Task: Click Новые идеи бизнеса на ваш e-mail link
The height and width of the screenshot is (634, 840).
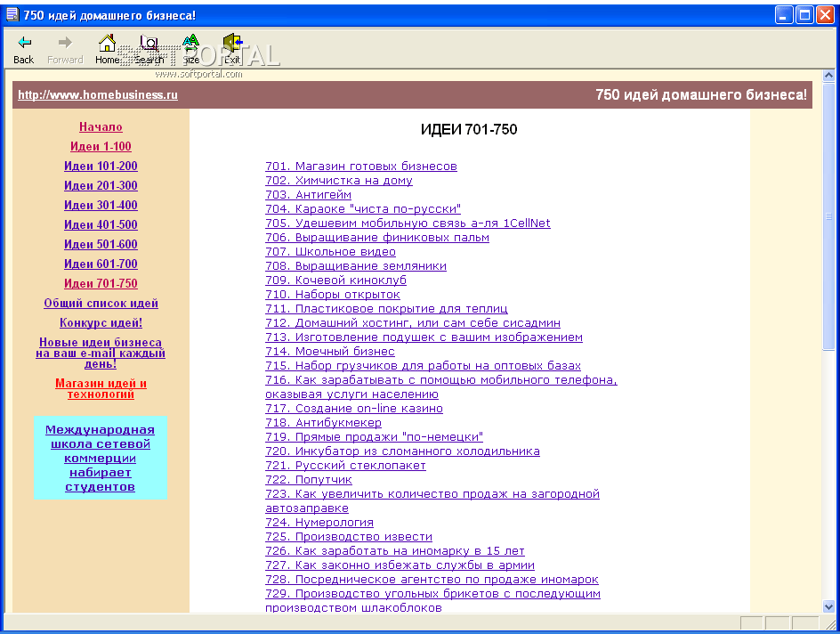Action: coord(101,354)
